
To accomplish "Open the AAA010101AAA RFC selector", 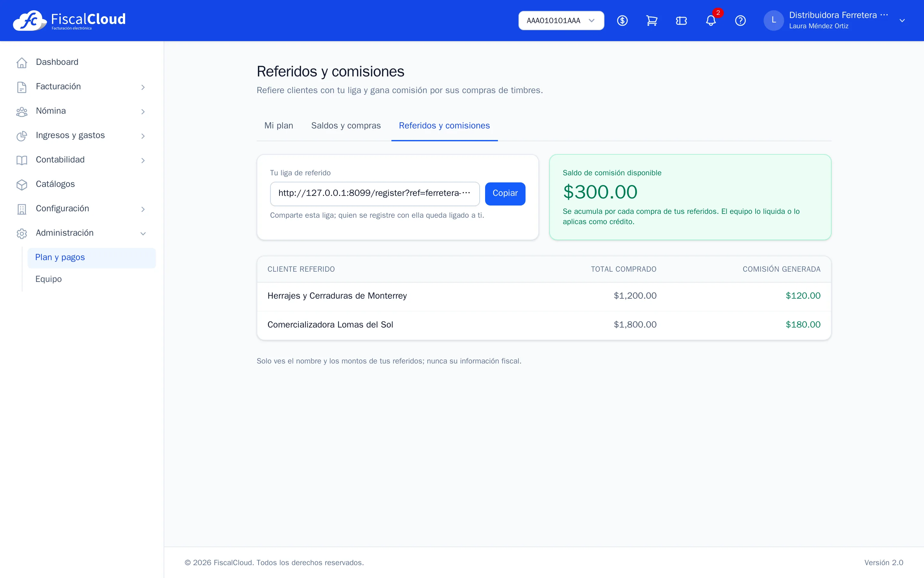I will pos(561,21).
